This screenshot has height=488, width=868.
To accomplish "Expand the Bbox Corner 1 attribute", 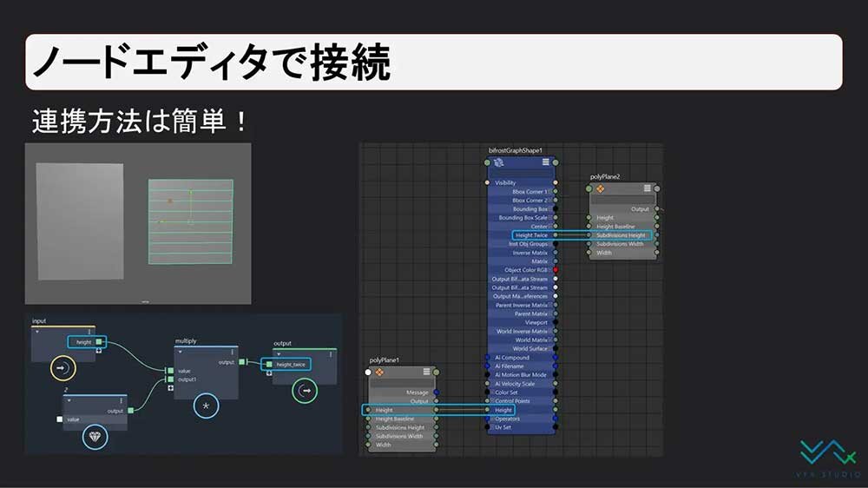I will [549, 192].
